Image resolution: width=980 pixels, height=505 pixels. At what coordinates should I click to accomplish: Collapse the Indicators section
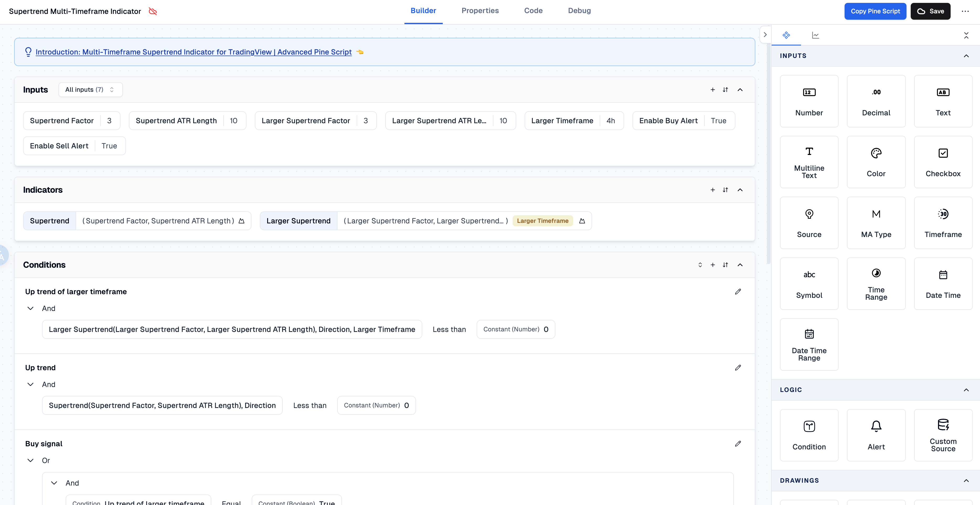click(x=740, y=190)
